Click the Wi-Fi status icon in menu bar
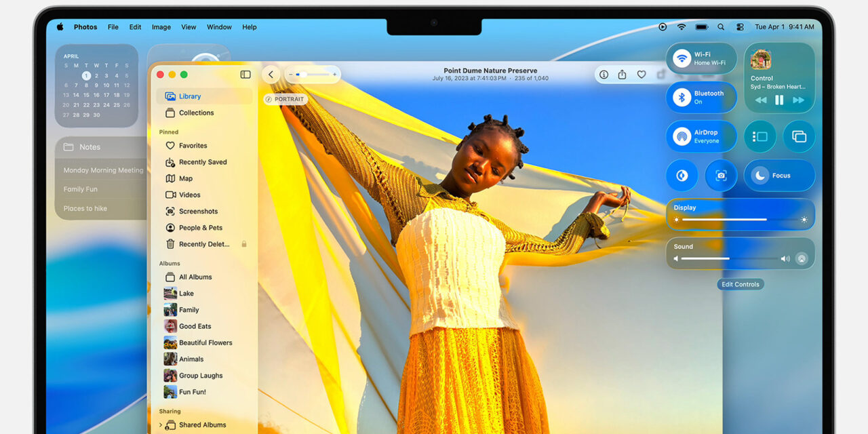Viewport: 868px width, 434px height. click(682, 27)
